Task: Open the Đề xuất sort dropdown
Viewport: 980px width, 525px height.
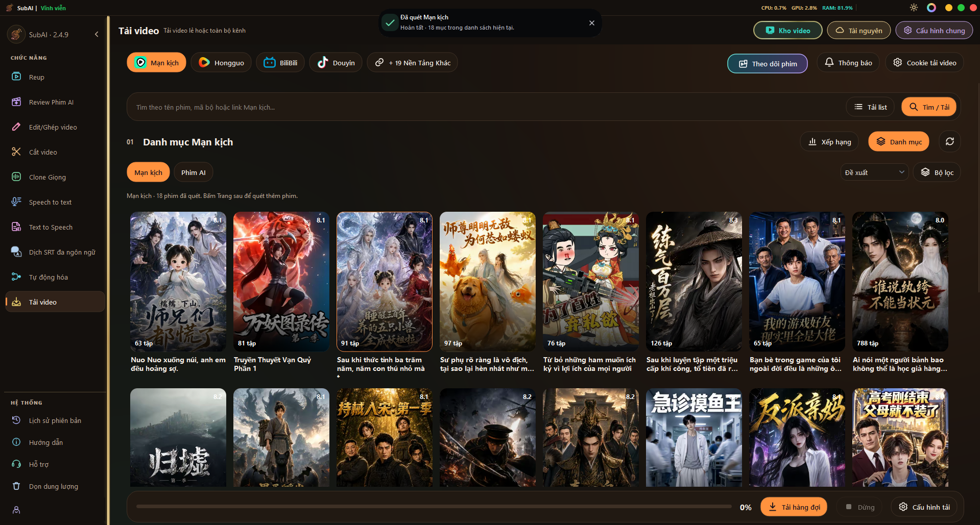Action: [874, 172]
